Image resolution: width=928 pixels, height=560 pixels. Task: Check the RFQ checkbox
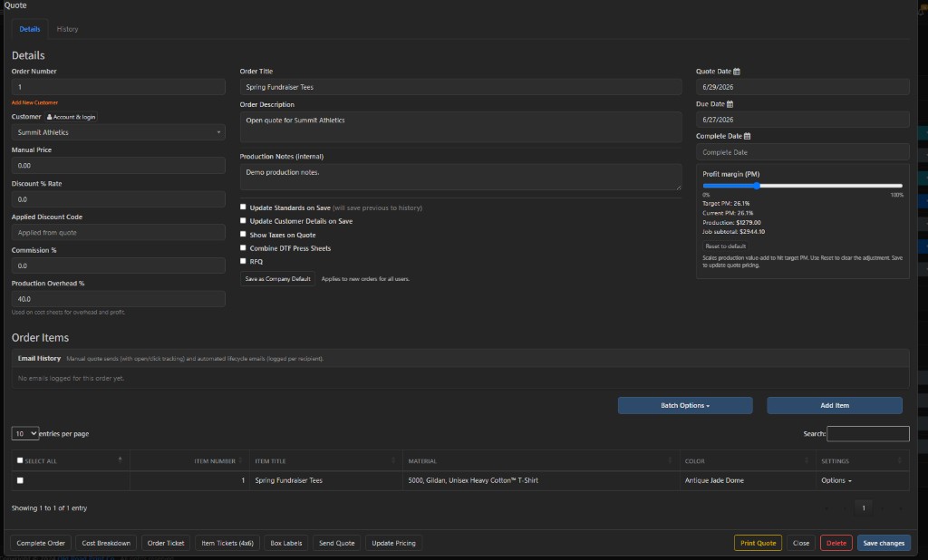click(x=243, y=261)
